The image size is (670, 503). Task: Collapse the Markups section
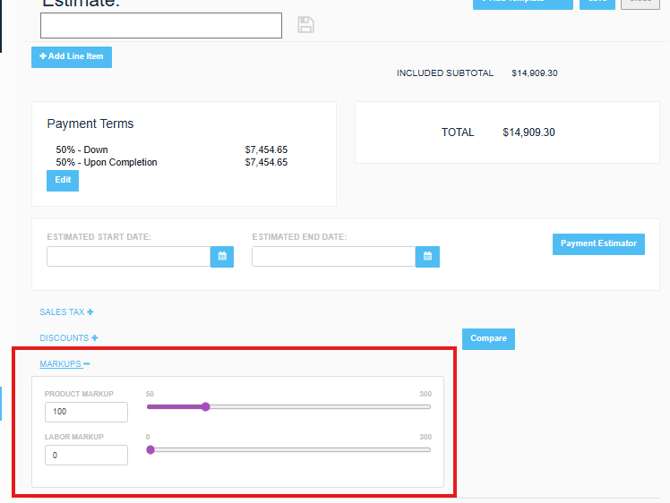click(x=65, y=364)
